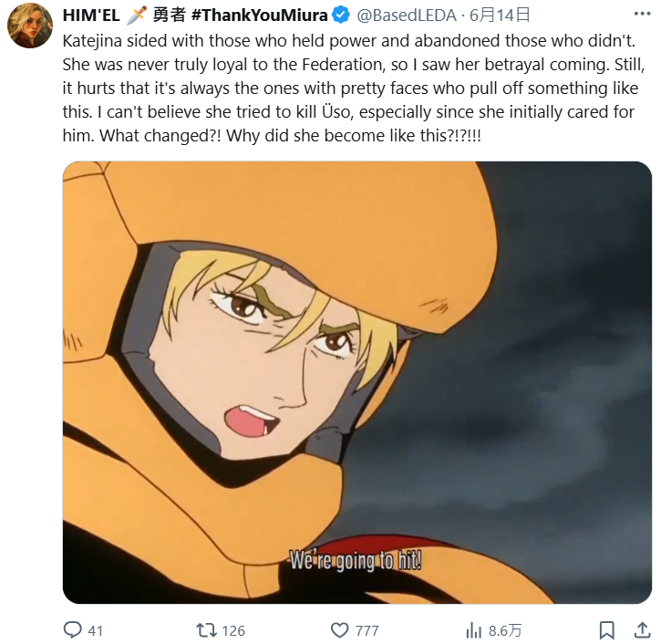Like the tweet with the heart icon
This screenshot has width=661, height=644.
[339, 630]
